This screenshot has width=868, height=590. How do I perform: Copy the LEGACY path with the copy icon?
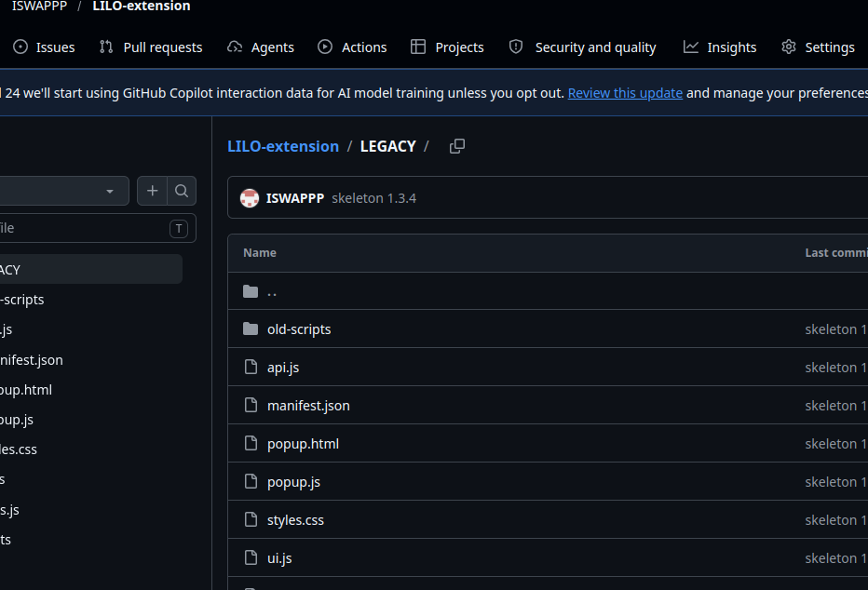coord(457,146)
